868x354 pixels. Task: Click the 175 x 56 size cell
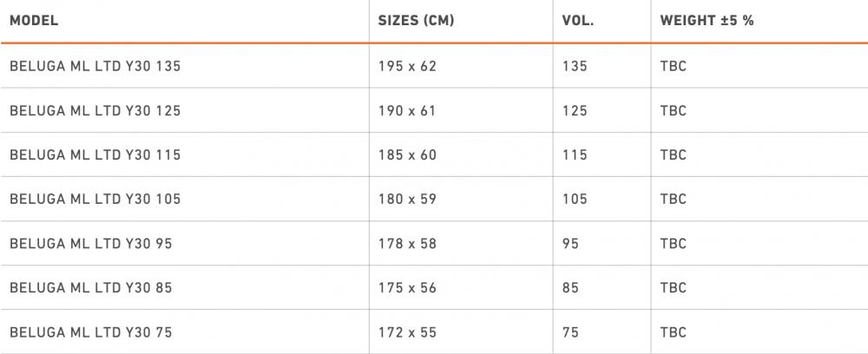(407, 287)
